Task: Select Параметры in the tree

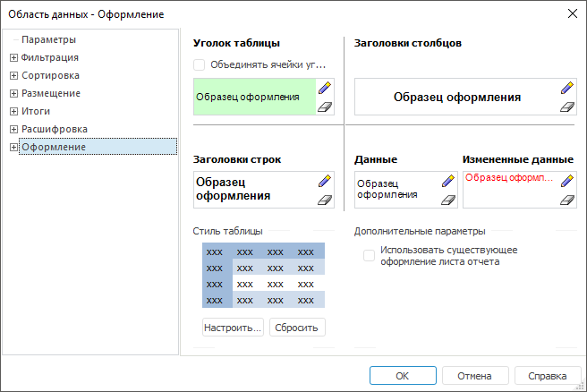Action: tap(48, 39)
